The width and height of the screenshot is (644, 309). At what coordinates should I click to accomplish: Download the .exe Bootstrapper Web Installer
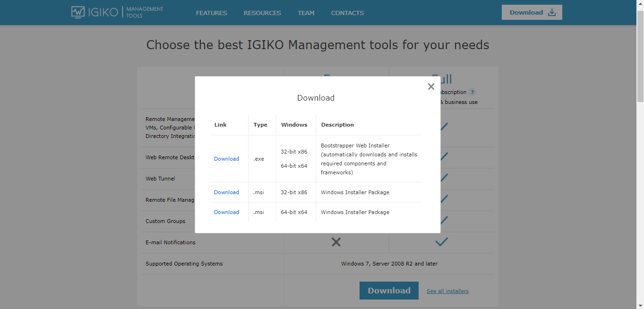[226, 159]
